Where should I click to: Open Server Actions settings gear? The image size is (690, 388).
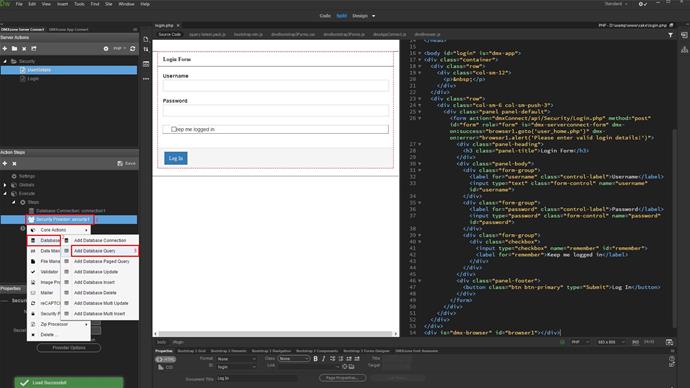pyautogui.click(x=106, y=48)
